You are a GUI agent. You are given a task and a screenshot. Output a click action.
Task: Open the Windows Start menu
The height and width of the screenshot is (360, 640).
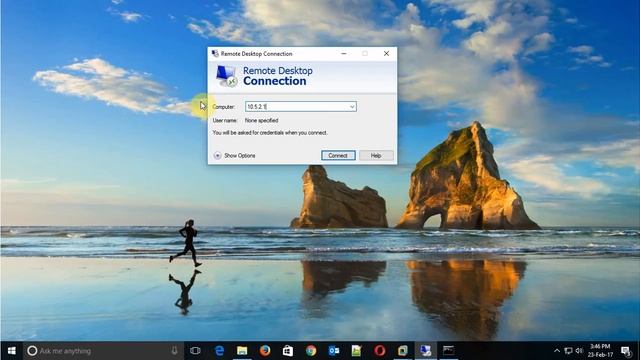(x=11, y=351)
